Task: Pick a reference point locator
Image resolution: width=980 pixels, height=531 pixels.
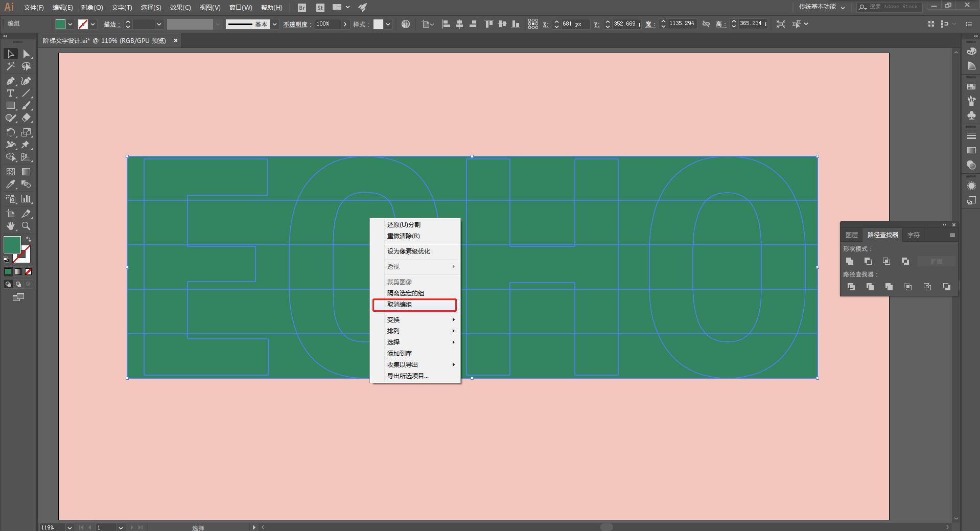Action: [533, 24]
